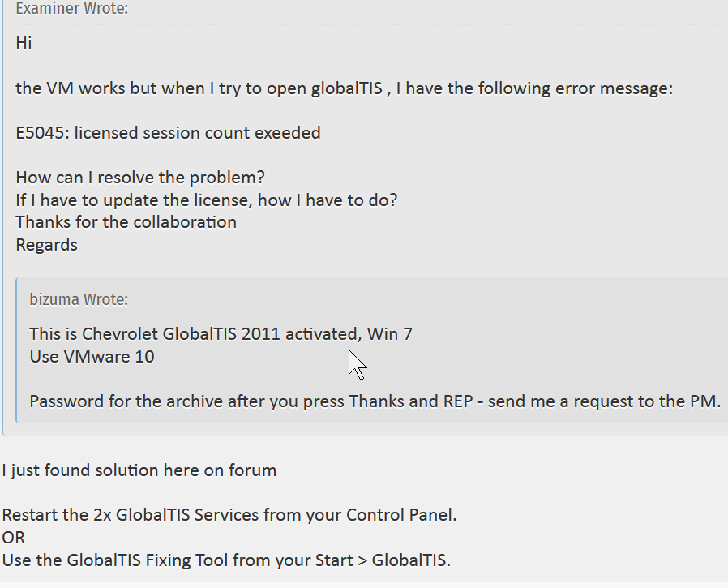Click the 'E5045' error code text

pyautogui.click(x=40, y=133)
